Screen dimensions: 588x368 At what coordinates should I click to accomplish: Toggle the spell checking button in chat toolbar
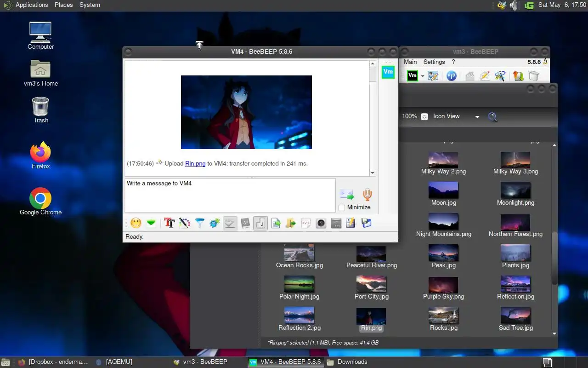click(230, 223)
